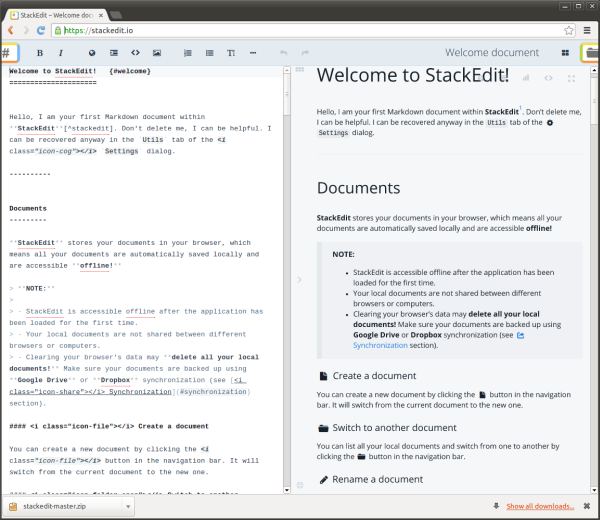Click 'NOTE:' label in the preview box
Screen dimensions: 600x520
[343, 254]
